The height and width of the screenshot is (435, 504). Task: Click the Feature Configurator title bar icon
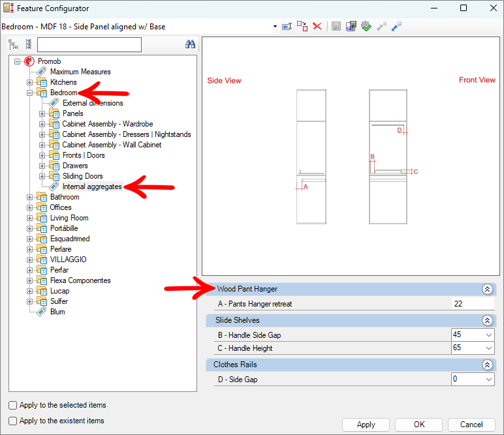point(8,8)
